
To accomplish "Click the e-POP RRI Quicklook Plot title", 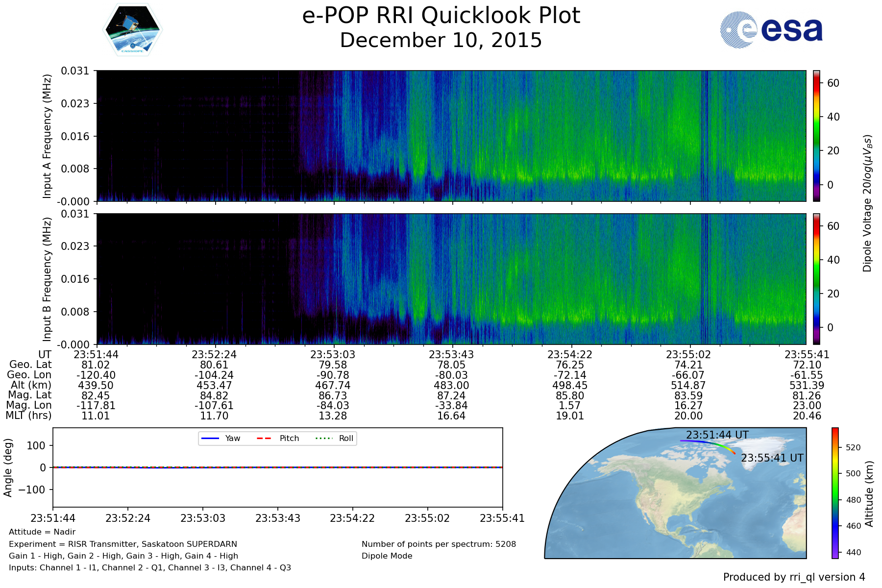I will [x=441, y=16].
